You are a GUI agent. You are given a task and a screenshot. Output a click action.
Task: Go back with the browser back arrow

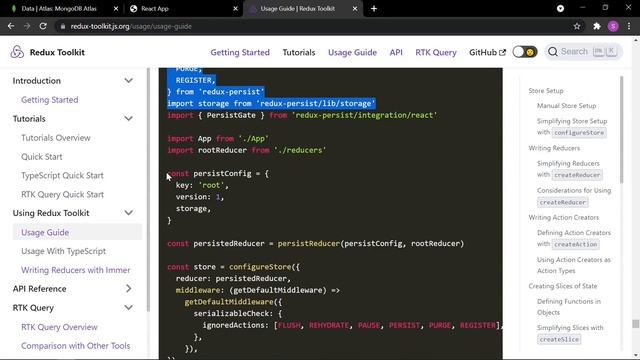click(x=11, y=26)
